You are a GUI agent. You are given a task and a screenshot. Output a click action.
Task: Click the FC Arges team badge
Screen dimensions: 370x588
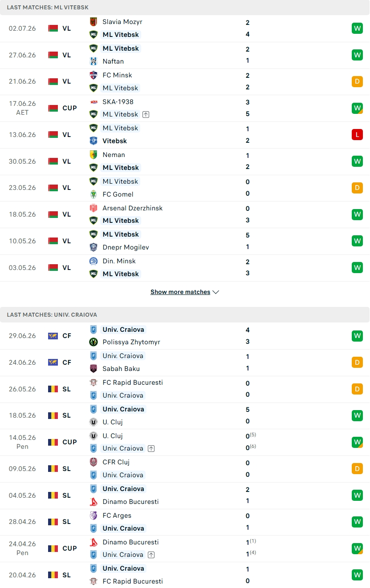93,516
